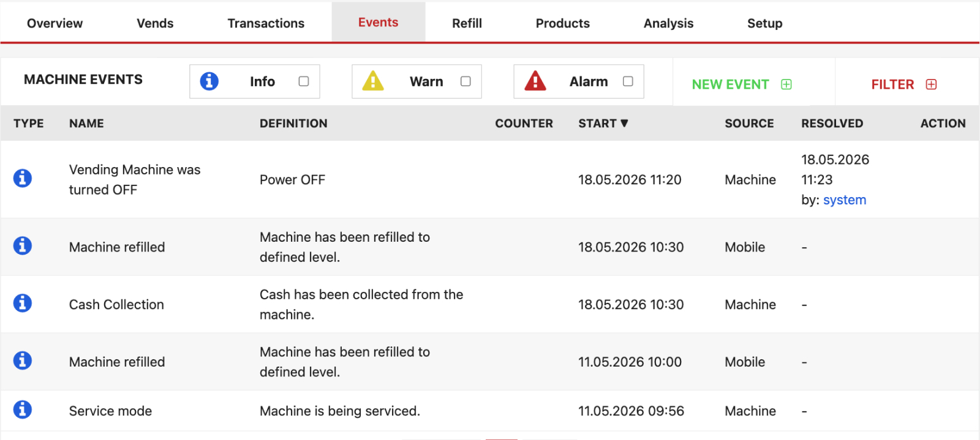Click info icon of Cash Collection row

[23, 303]
